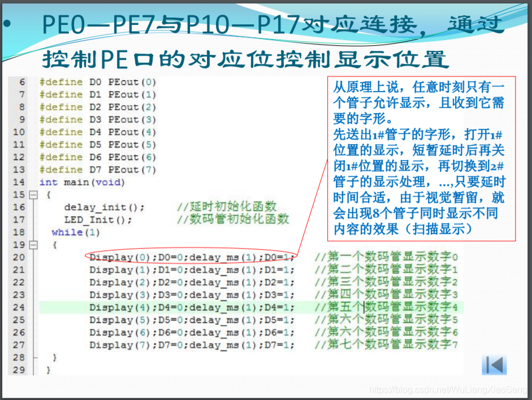The height and width of the screenshot is (400, 532).
Task: Click the comment ending with 数字6
Action: 386,332
